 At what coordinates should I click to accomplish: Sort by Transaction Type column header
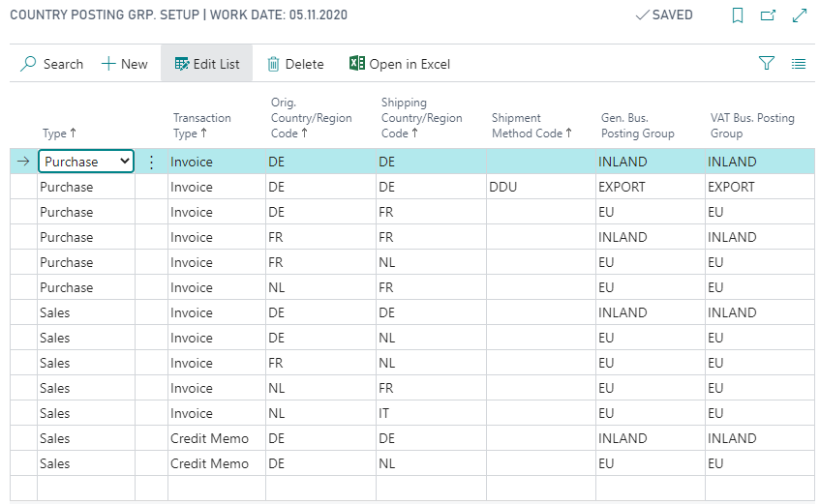202,126
